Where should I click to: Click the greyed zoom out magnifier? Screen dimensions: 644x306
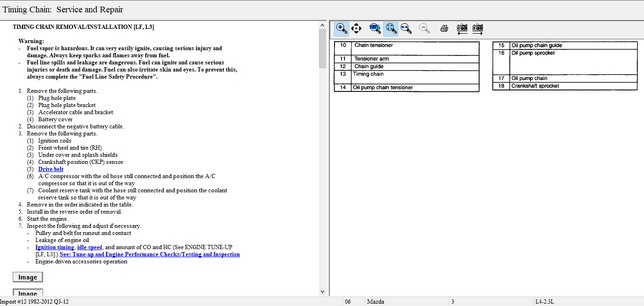[425, 28]
